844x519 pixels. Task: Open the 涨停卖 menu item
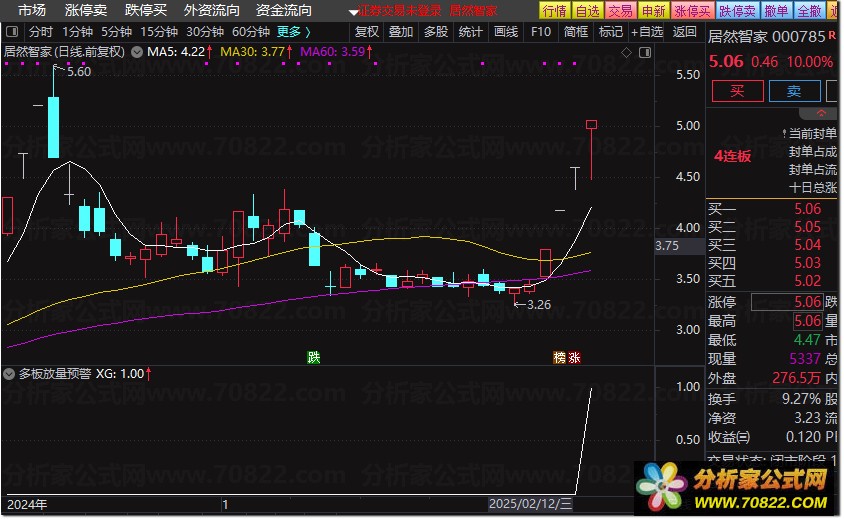coord(86,10)
